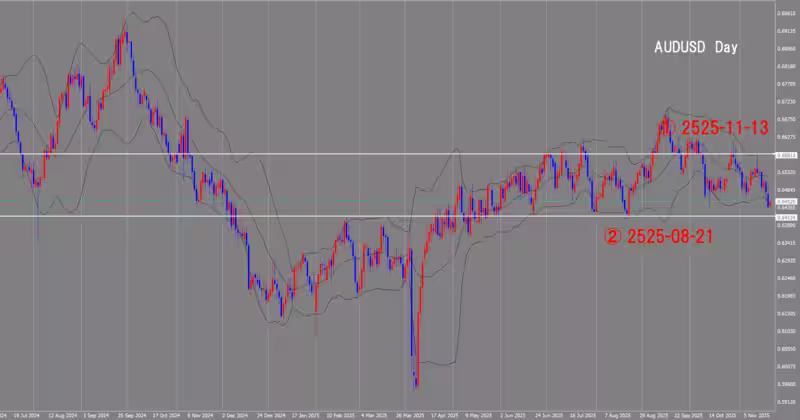Click the current price tag on price axis
This screenshot has width=800, height=420.
[786, 201]
